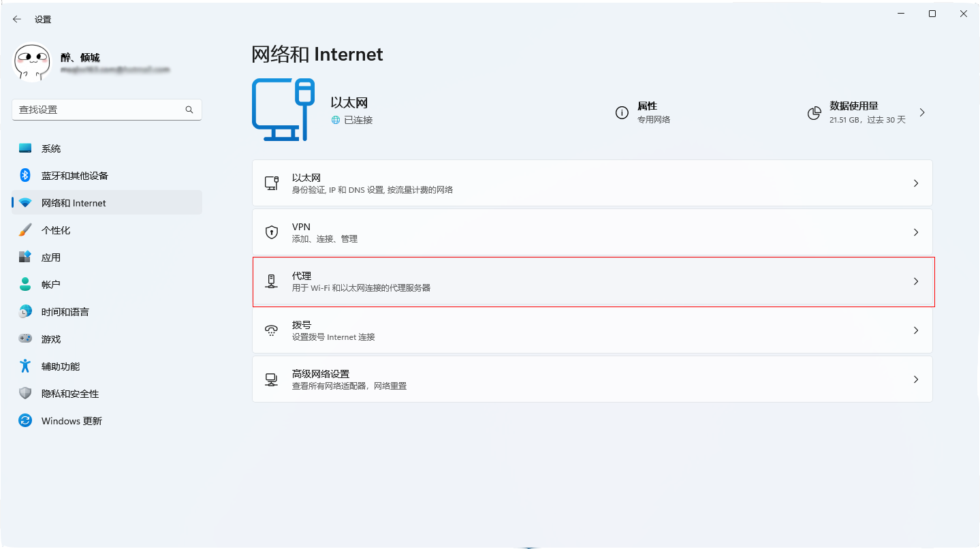
Task: Switch to 帐户 settings
Action: [x=107, y=285]
